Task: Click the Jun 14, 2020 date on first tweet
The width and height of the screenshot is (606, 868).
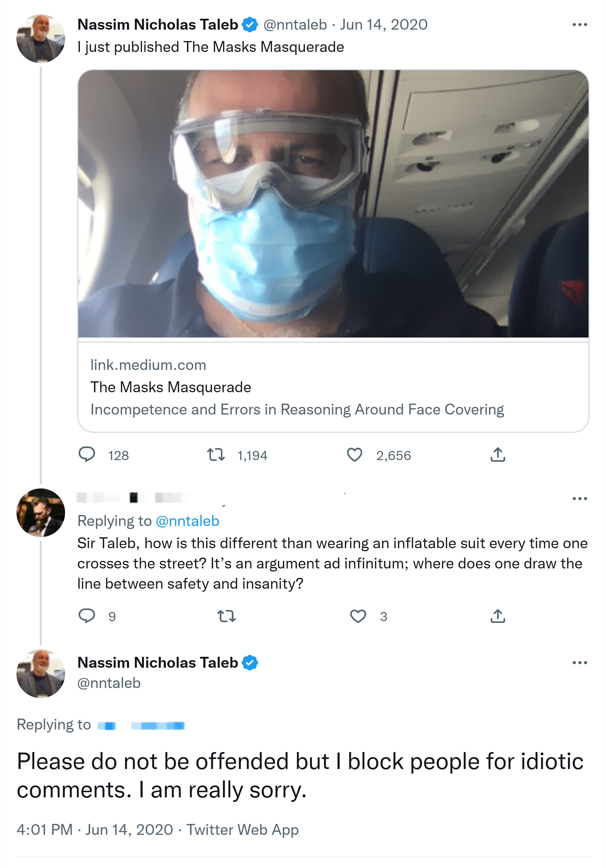Action: coord(383,25)
